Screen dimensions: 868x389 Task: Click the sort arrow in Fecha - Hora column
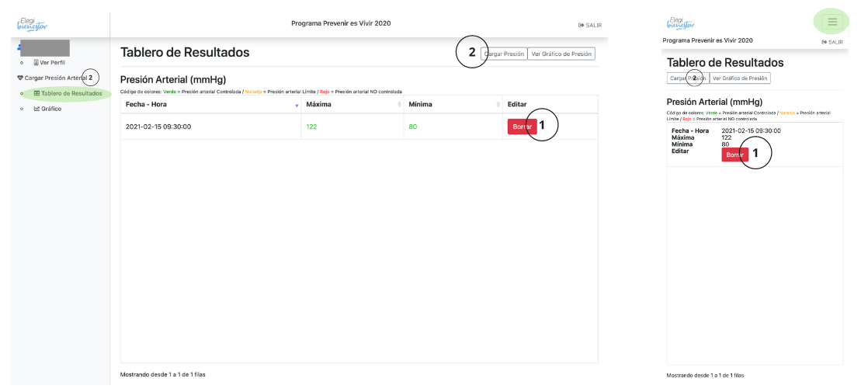[296, 105]
